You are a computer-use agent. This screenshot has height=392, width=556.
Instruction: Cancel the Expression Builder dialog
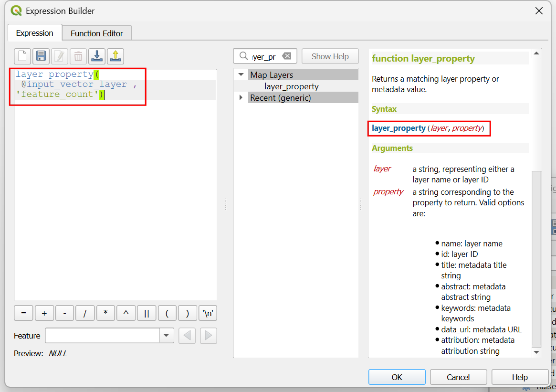click(x=458, y=377)
